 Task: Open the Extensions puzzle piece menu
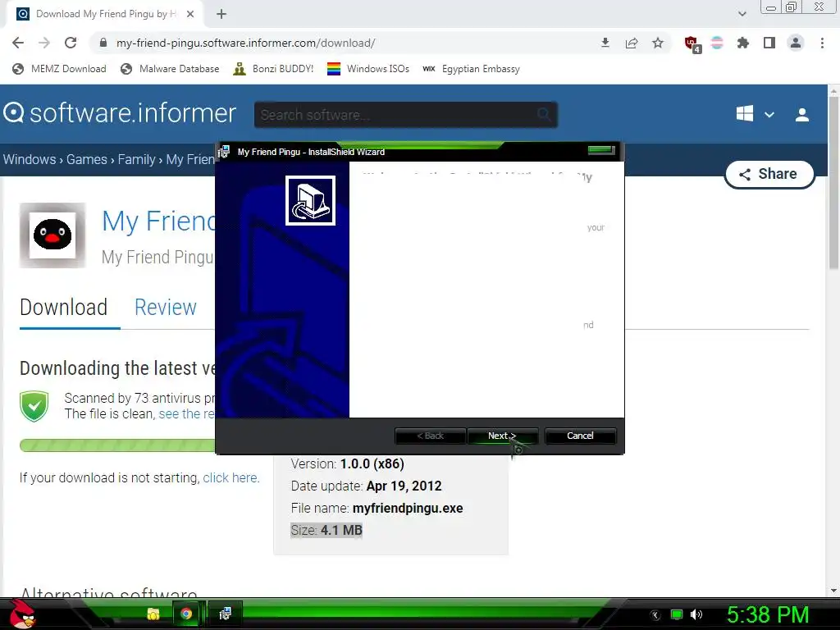click(x=743, y=43)
